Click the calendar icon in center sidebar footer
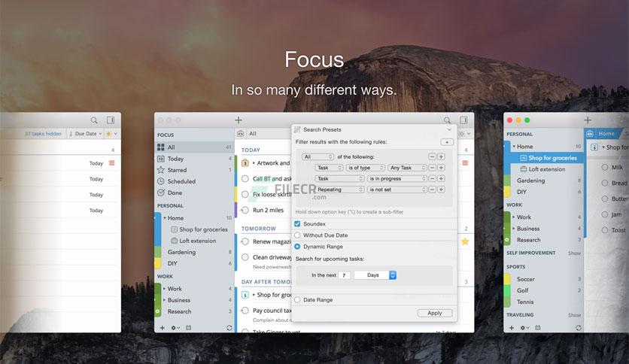Viewport: 629px width, 364px height. click(189, 327)
